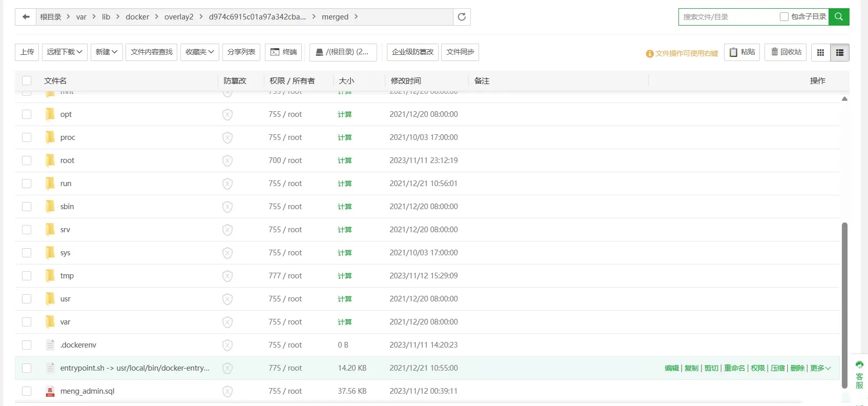868x406 pixels.
Task: Check the include subdirectories checkbox
Action: pyautogui.click(x=784, y=17)
